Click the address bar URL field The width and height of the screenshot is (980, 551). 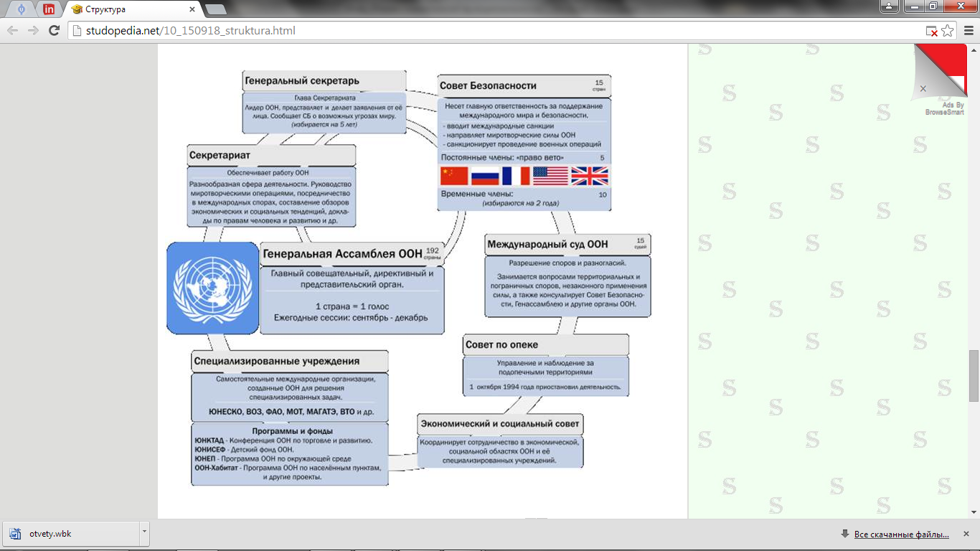coord(495,31)
